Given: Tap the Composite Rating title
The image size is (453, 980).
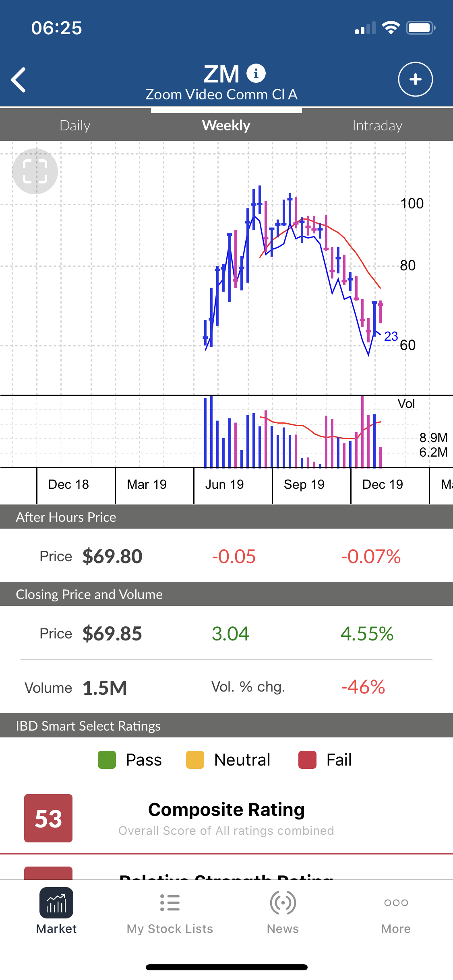Looking at the screenshot, I should click(226, 809).
